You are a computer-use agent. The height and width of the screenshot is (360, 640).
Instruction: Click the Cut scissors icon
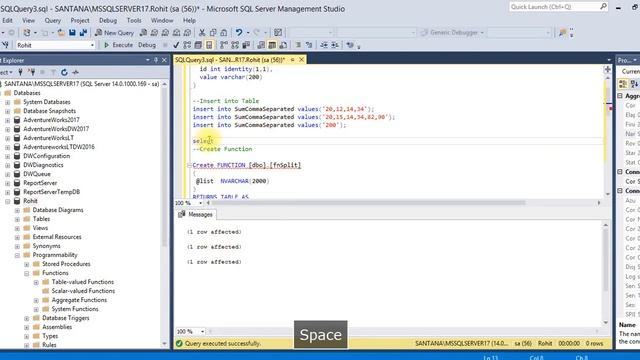[202, 33]
